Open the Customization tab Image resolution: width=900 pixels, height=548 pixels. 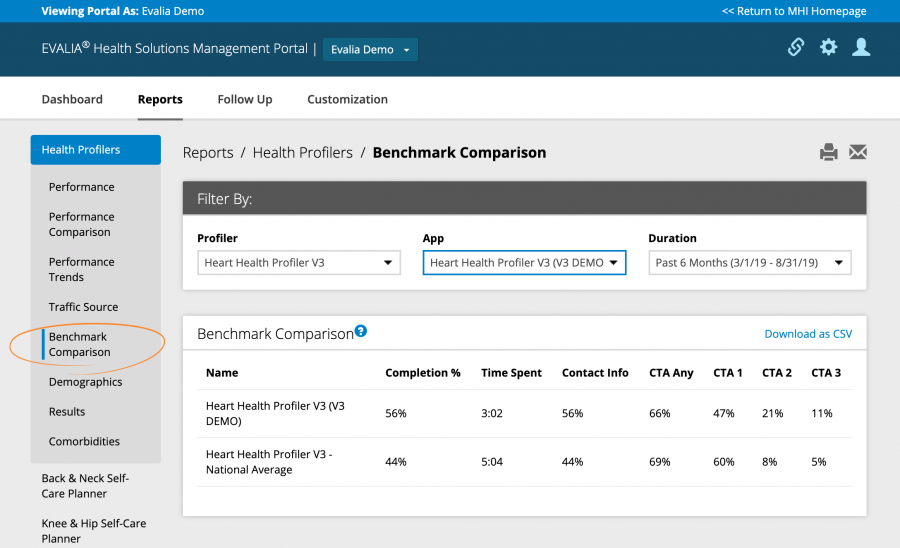(x=347, y=99)
